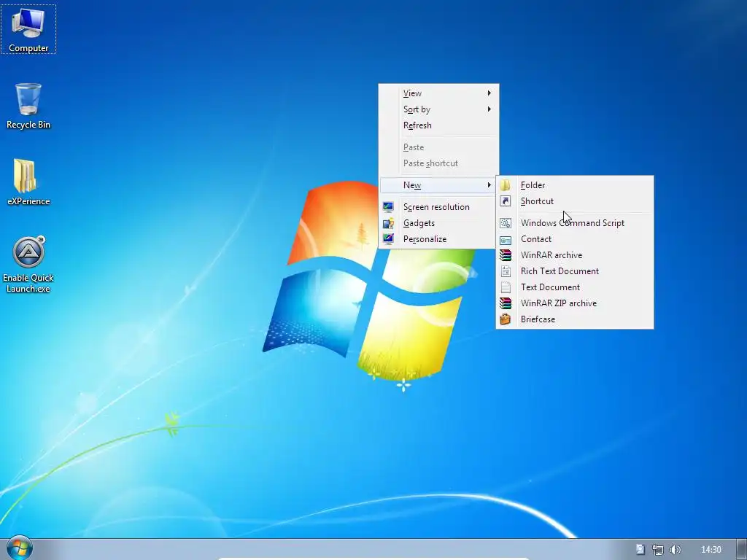This screenshot has height=560, width=747.
Task: Click the Text Document blank page icon
Action: pos(505,287)
